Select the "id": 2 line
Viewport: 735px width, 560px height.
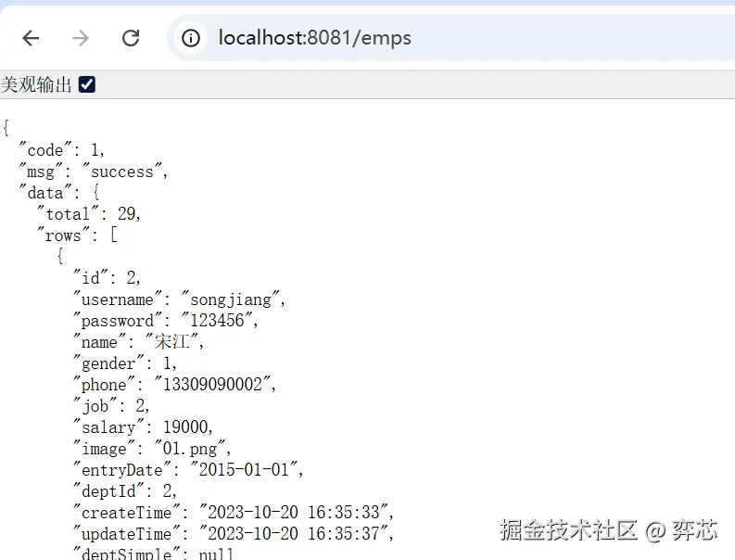pos(107,277)
